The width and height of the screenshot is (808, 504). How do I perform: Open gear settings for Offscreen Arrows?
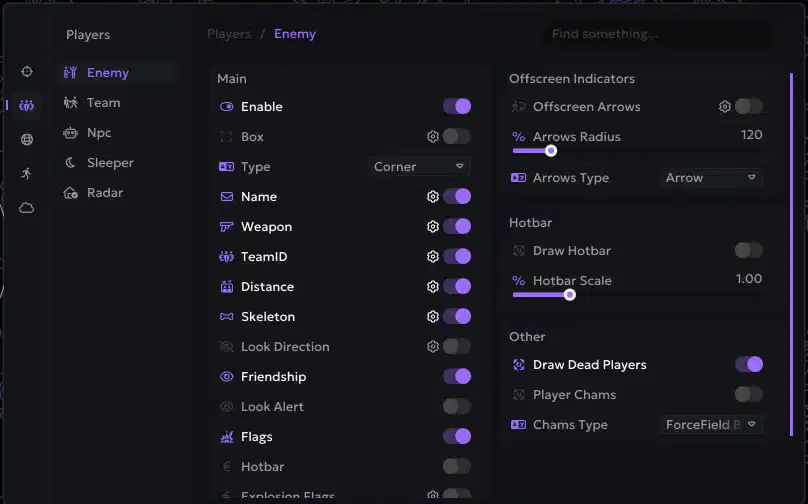(x=725, y=107)
